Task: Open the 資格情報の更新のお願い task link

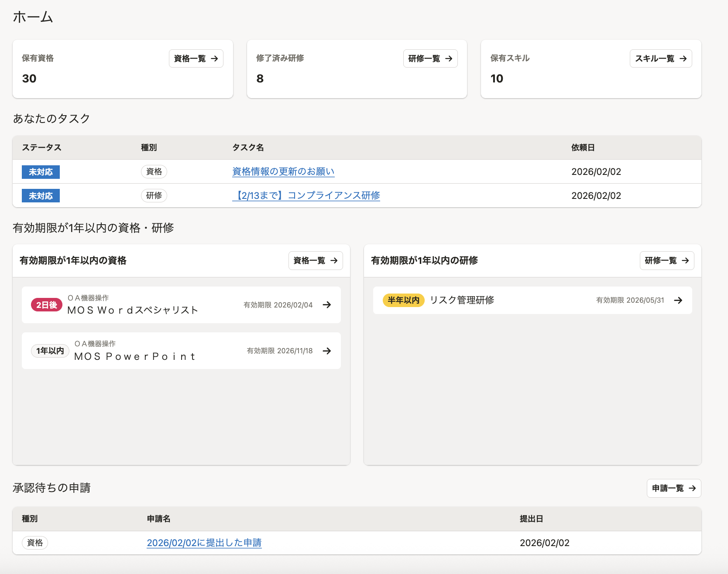Action: 283,171
